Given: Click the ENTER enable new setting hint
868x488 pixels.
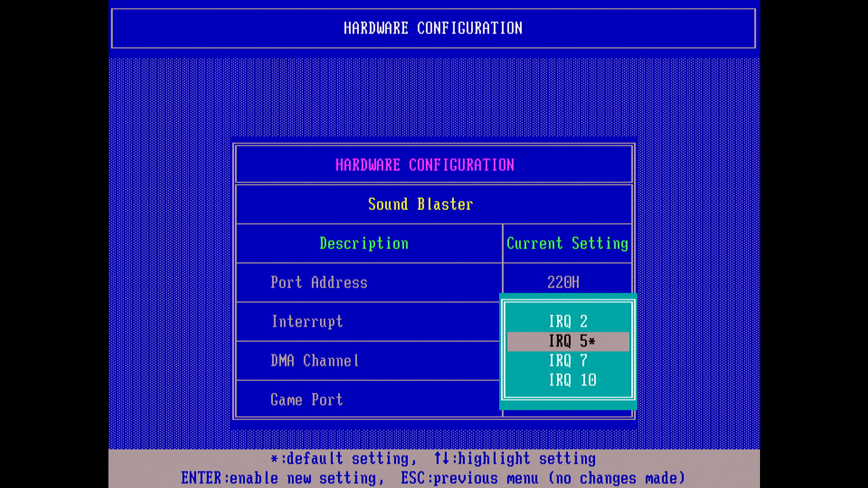Looking at the screenshot, I should [x=282, y=478].
